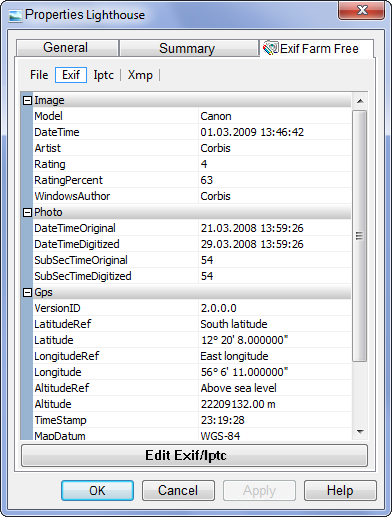The width and height of the screenshot is (392, 517).
Task: Click the vertical scrollbar thumb
Action: click(359, 236)
